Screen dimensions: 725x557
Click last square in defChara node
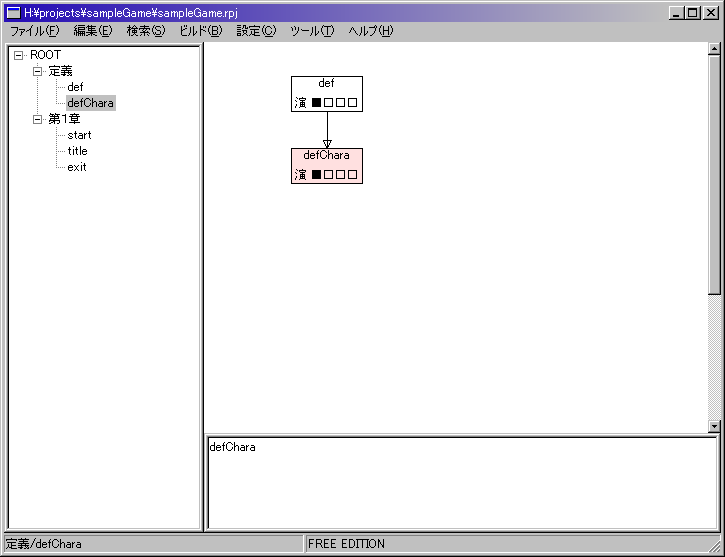point(353,174)
